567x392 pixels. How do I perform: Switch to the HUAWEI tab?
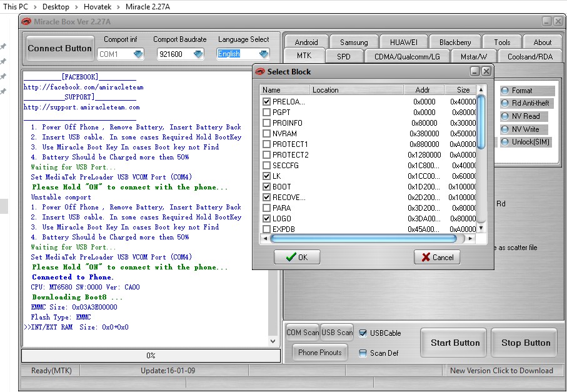[x=404, y=43]
